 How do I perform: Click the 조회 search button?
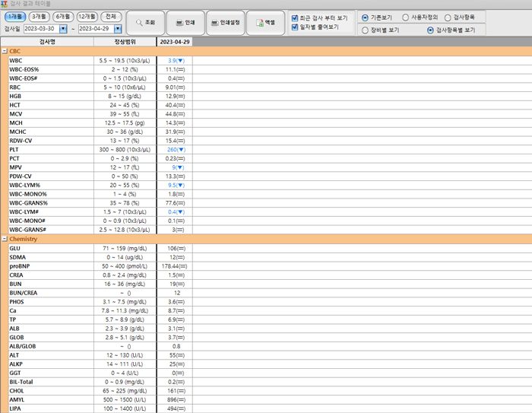point(145,22)
